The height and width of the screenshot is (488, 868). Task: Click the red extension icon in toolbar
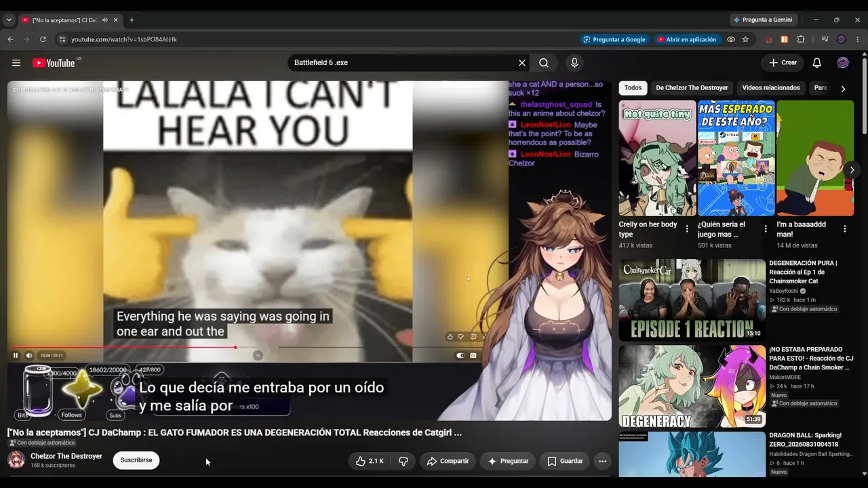point(768,40)
